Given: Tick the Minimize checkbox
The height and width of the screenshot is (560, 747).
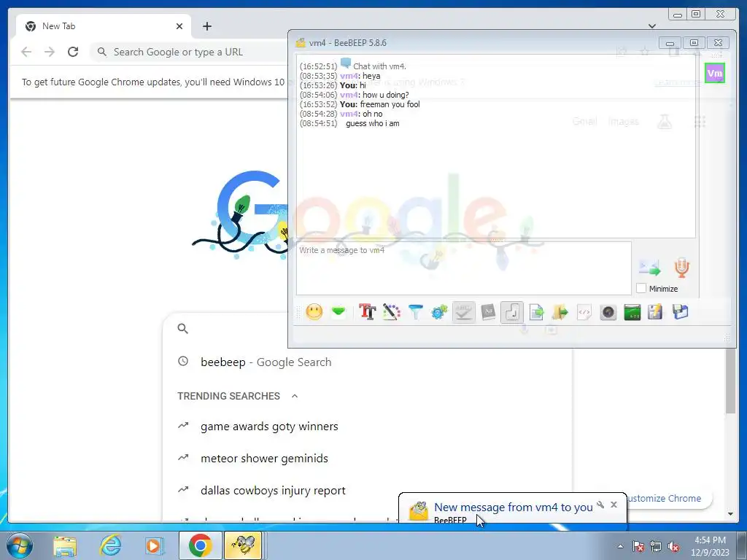Looking at the screenshot, I should [x=641, y=289].
